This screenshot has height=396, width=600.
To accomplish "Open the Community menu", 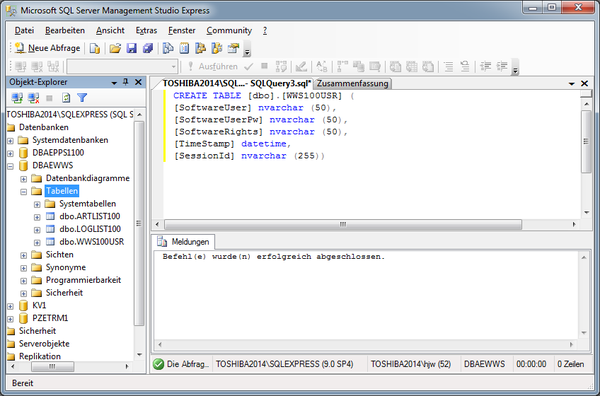I will pos(229,31).
